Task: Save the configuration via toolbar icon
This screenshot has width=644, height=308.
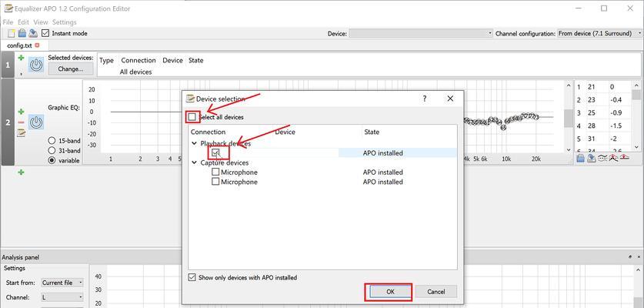Action: pyautogui.click(x=33, y=33)
